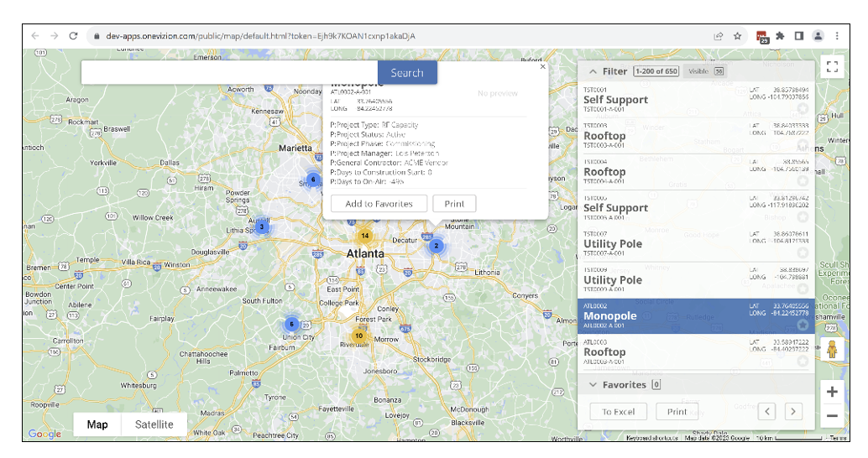Export the list with To Excel
The image size is (868, 458).
pyautogui.click(x=619, y=412)
